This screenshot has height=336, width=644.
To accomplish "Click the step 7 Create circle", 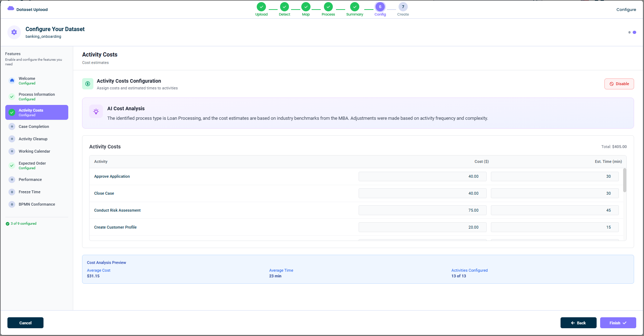I will click(x=403, y=7).
